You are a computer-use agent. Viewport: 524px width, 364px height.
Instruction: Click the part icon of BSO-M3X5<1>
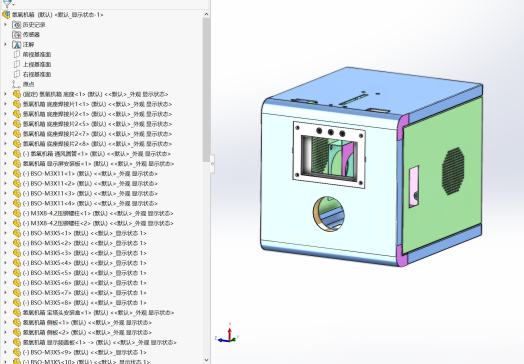pos(17,233)
